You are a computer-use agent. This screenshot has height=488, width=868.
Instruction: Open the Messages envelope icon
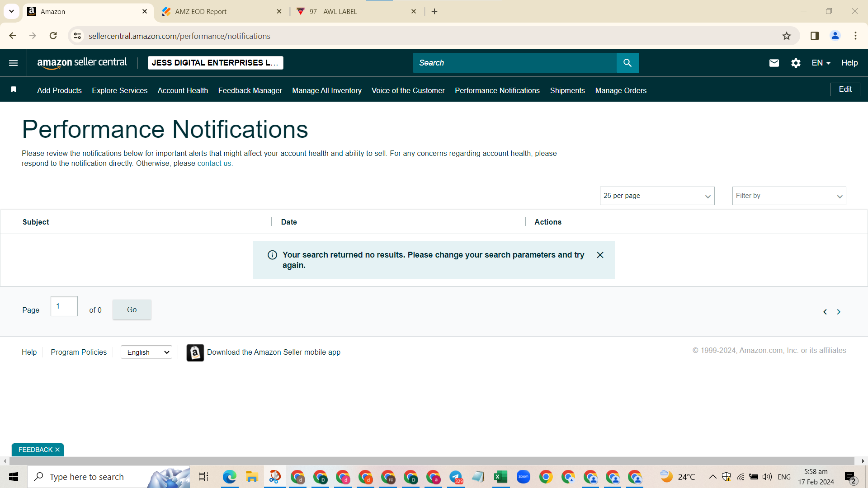coord(774,63)
